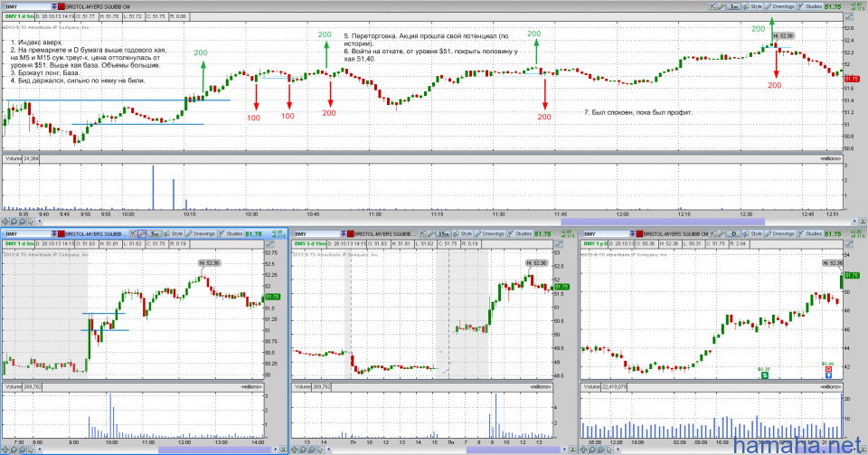Click the zoom icon at the 1m chart's lower-right corner
The image size is (868, 455).
pyautogui.click(x=862, y=222)
